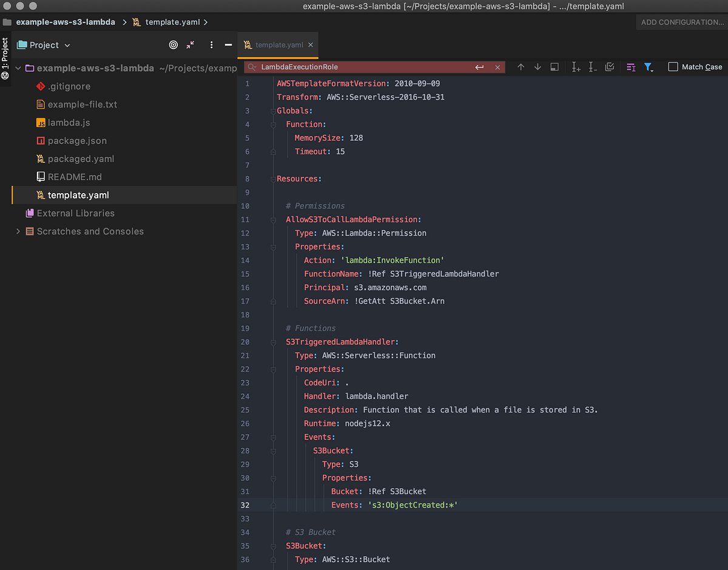Click the Runtime nodejs12.x line
This screenshot has width=728, height=570.
coord(347,424)
